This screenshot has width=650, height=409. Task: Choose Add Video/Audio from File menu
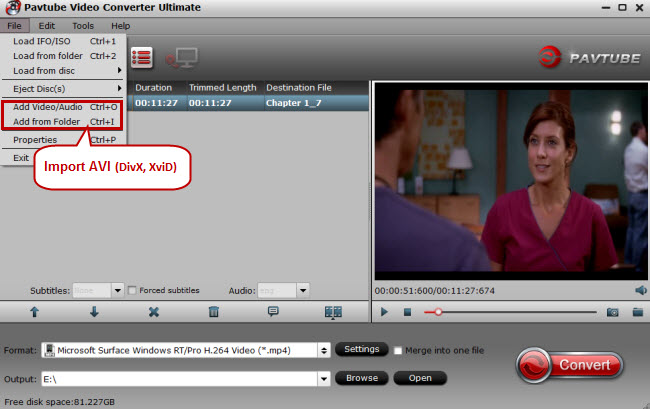(64, 107)
